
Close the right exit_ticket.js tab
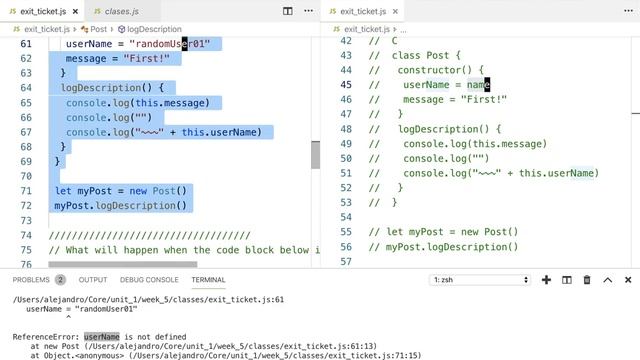395,11
